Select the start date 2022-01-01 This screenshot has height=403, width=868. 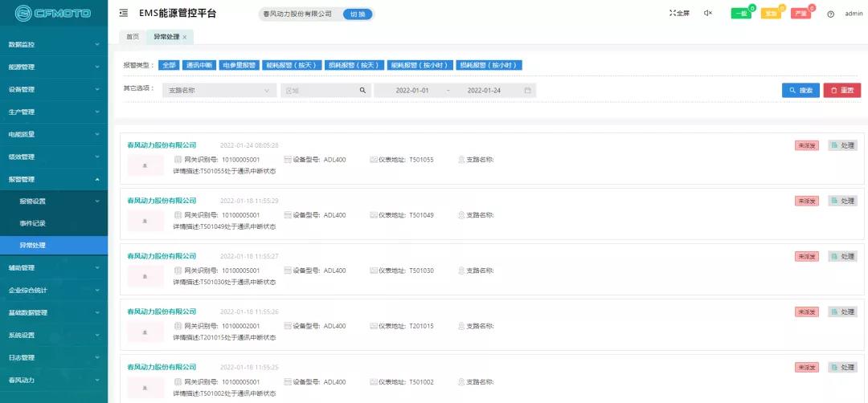point(412,90)
